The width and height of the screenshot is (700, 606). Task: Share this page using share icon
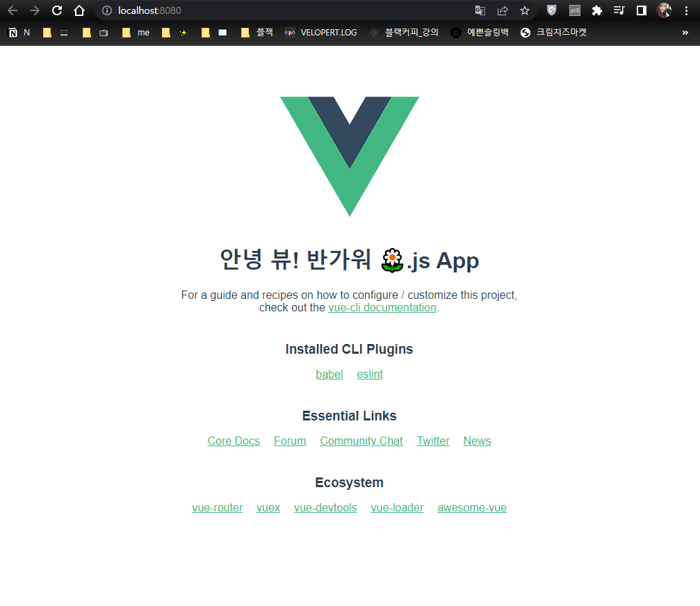[x=503, y=10]
